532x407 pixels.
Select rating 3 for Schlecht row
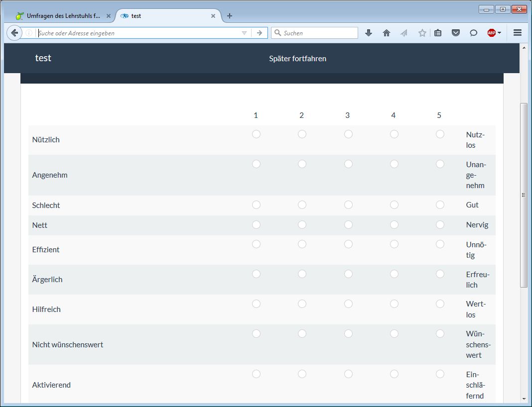pos(348,204)
